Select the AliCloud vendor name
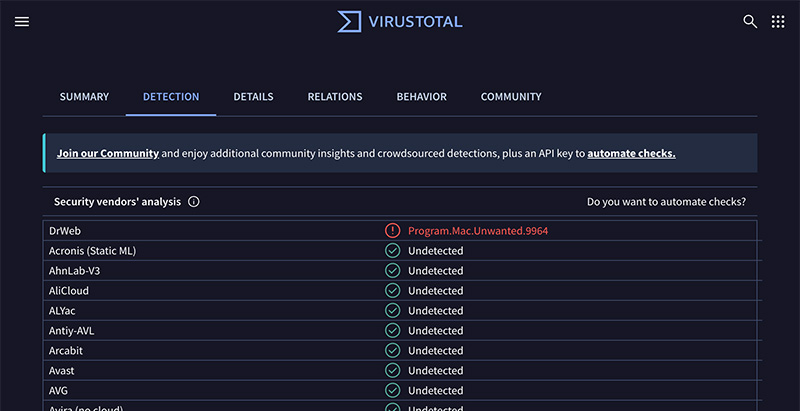The image size is (800, 411). click(x=69, y=291)
